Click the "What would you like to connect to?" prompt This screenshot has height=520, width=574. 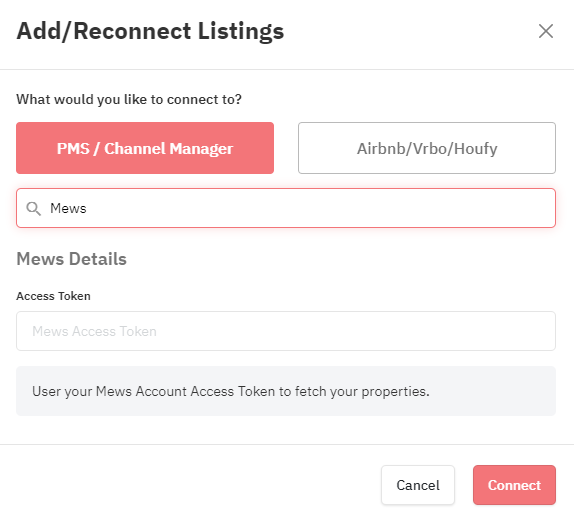(x=129, y=100)
